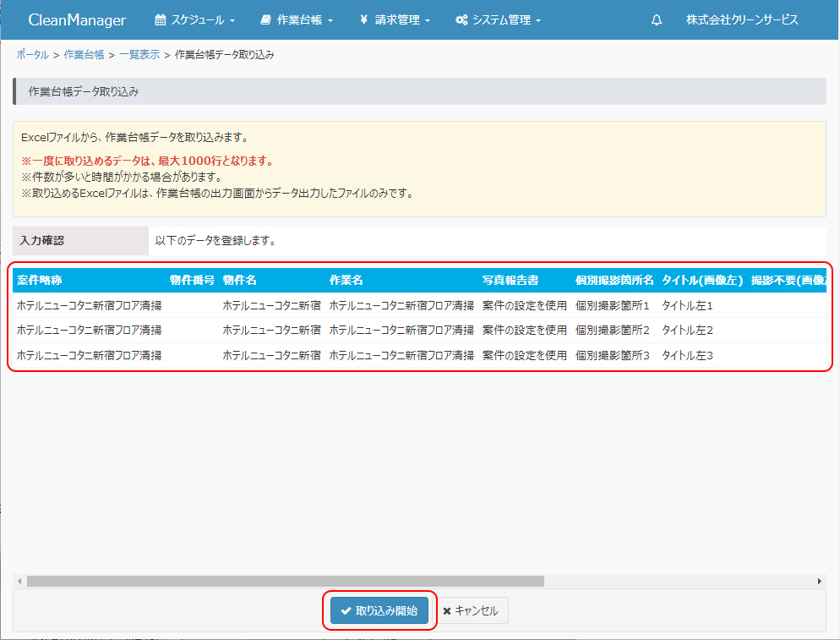Screen dimensions: 840x640
Task: Click the gears icon beside システム管理
Action: click(461, 20)
